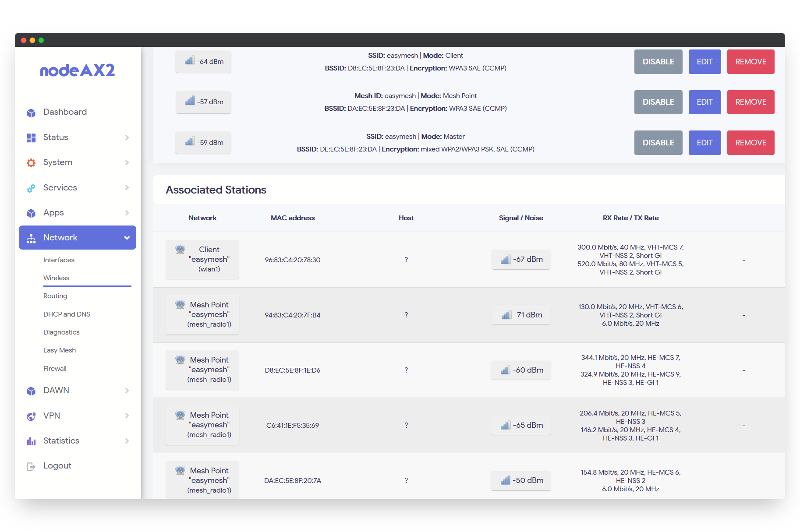The image size is (800, 532).
Task: Open the Interfaces submenu page
Action: pyautogui.click(x=59, y=260)
